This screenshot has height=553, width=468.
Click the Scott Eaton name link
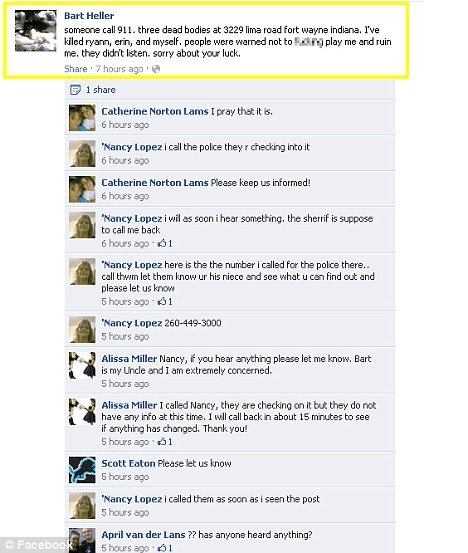pos(128,463)
